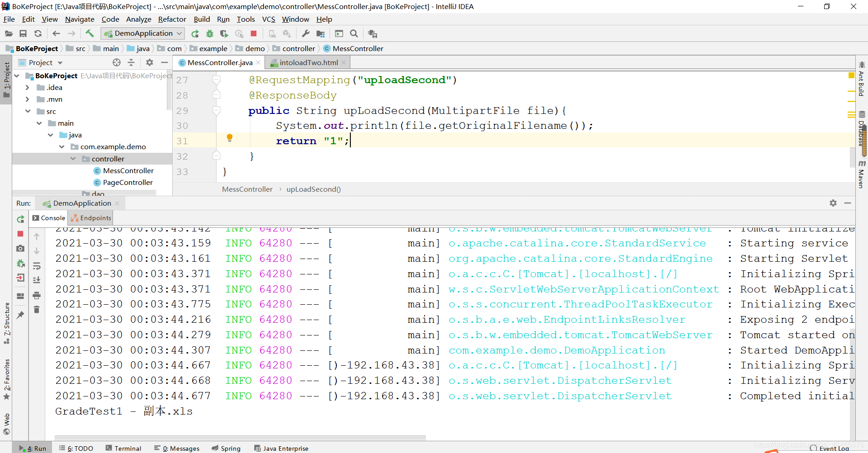Collapse the src folder

(x=28, y=111)
